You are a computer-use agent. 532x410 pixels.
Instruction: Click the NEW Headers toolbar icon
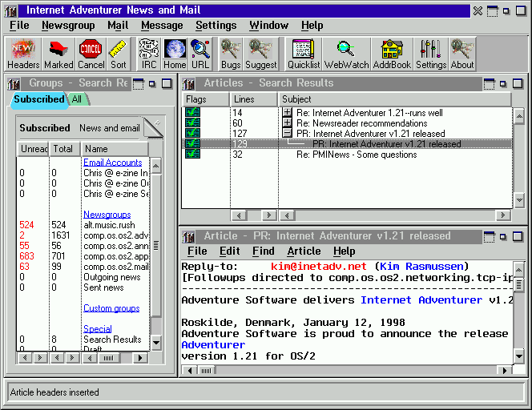[x=23, y=54]
